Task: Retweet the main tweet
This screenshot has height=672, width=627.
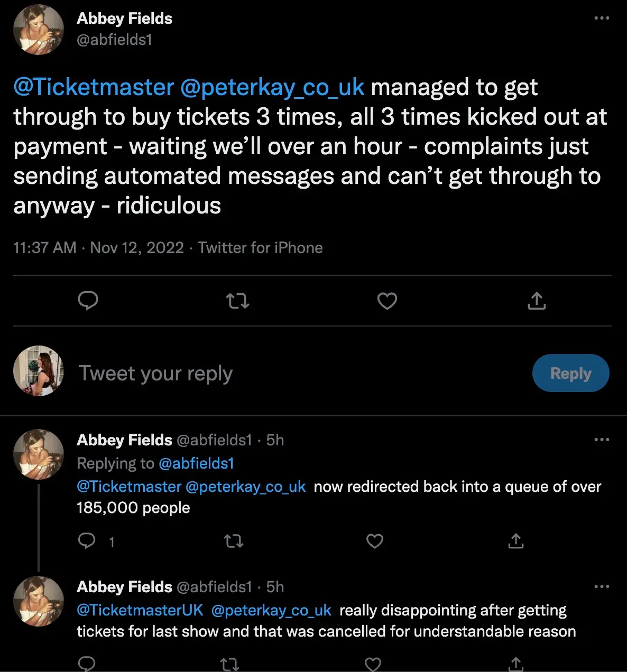Action: pyautogui.click(x=237, y=301)
